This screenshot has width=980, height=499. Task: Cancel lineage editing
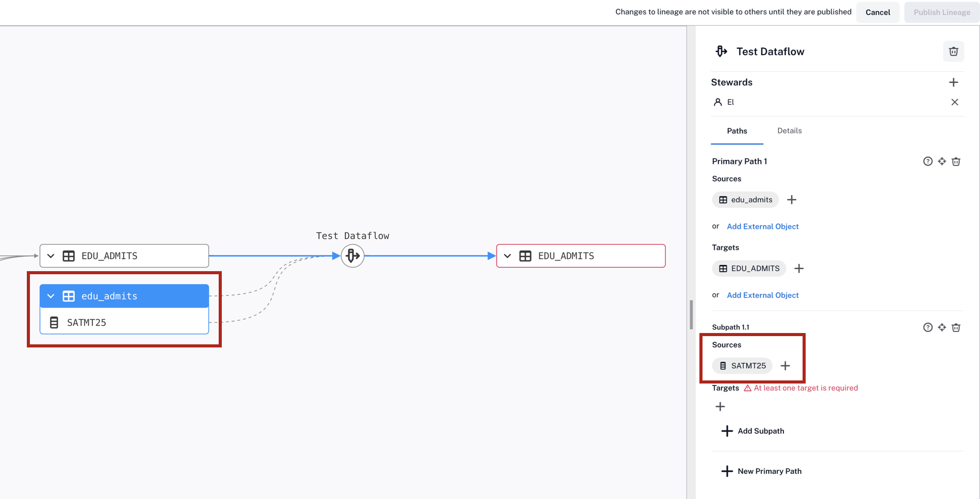click(878, 12)
